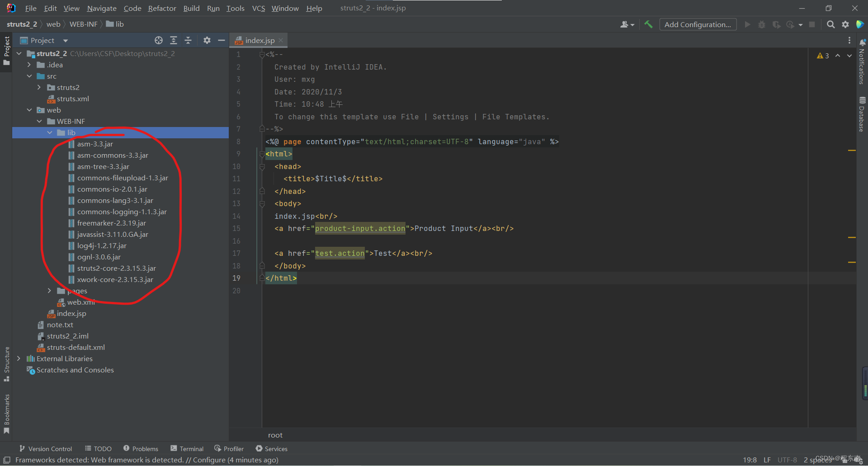868x466 pixels.
Task: Change the UTF-8 file encoding
Action: coord(787,460)
